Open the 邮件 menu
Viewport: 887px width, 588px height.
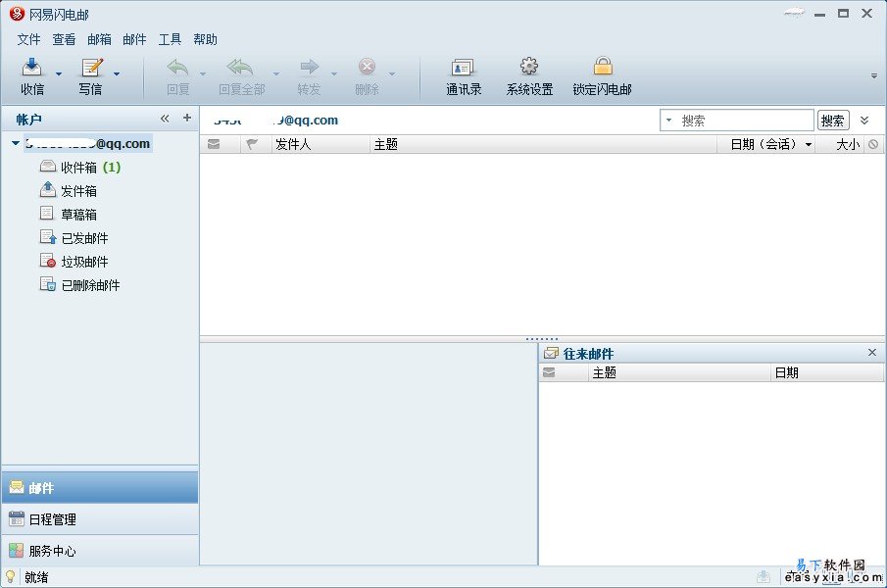[134, 39]
